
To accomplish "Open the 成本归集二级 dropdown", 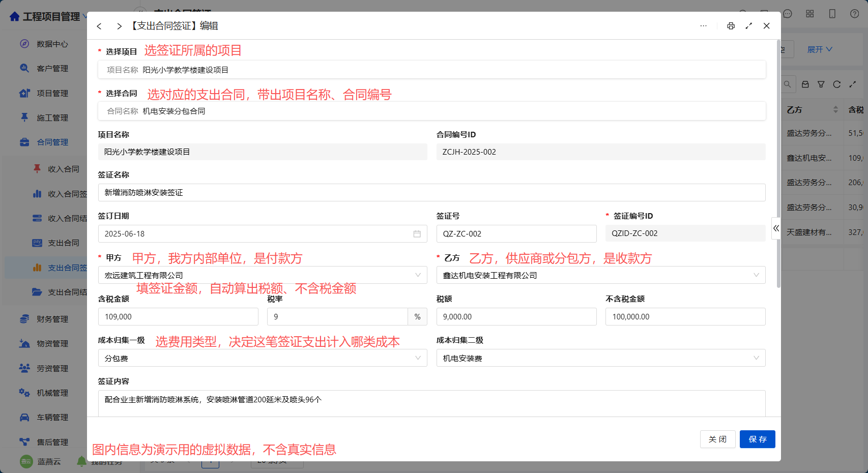I will [601, 358].
